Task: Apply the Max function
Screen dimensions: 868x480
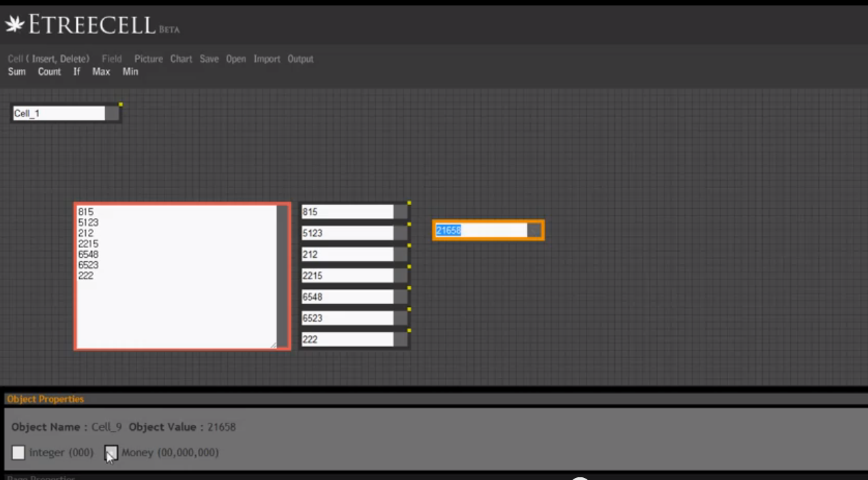Action: click(101, 72)
